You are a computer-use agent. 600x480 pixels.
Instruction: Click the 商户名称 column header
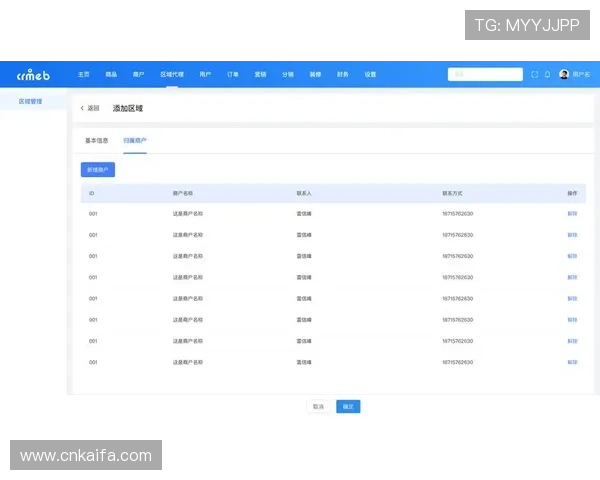pos(183,193)
